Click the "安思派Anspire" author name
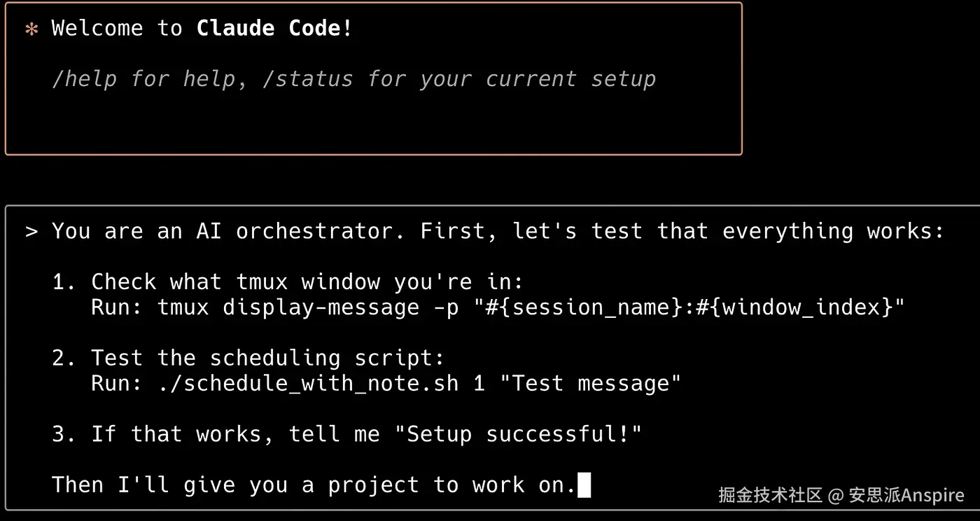 coord(906,496)
